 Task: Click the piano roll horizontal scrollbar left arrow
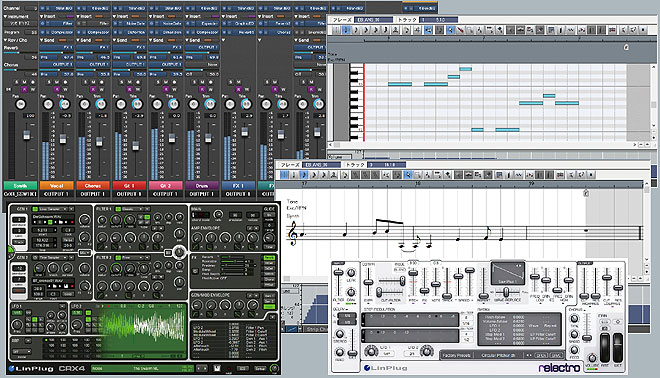coord(331,144)
